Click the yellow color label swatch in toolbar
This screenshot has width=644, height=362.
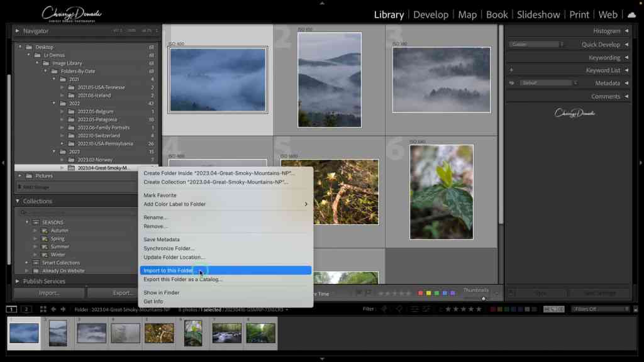click(428, 293)
